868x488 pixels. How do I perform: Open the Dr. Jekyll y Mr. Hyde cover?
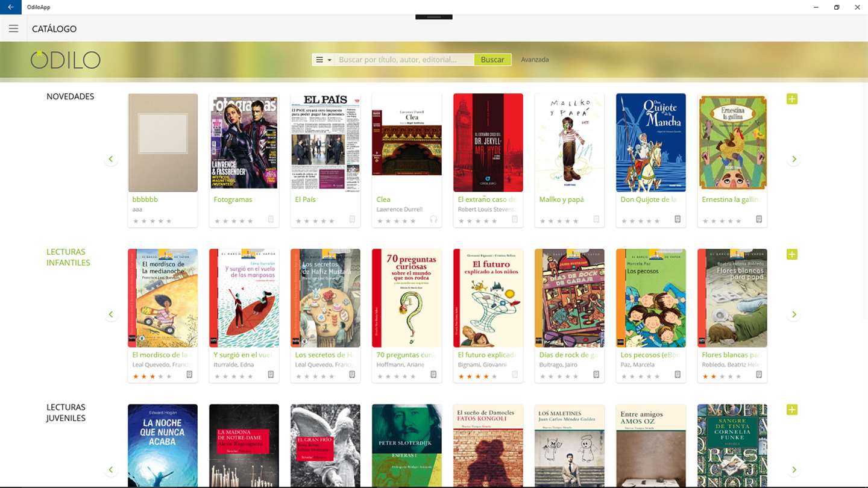(x=488, y=143)
